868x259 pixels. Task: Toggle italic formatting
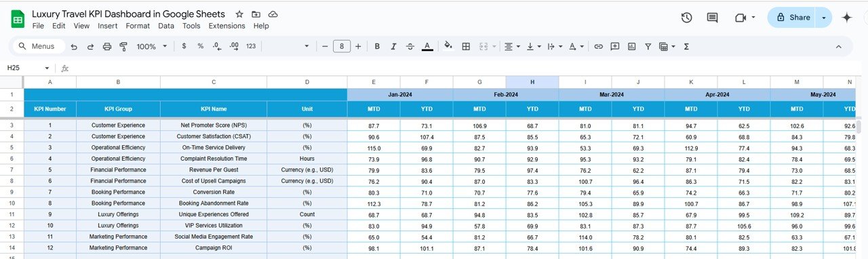[393, 46]
